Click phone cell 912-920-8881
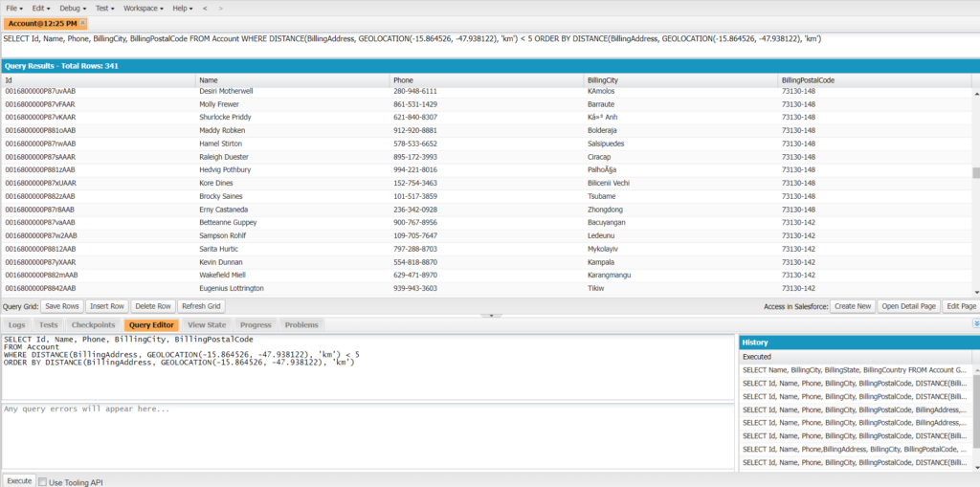Screen dimensions: 980x487 pyautogui.click(x=486, y=131)
